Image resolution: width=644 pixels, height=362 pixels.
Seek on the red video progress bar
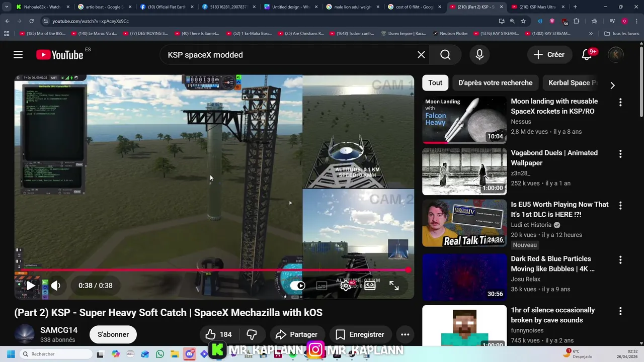[x=212, y=270]
